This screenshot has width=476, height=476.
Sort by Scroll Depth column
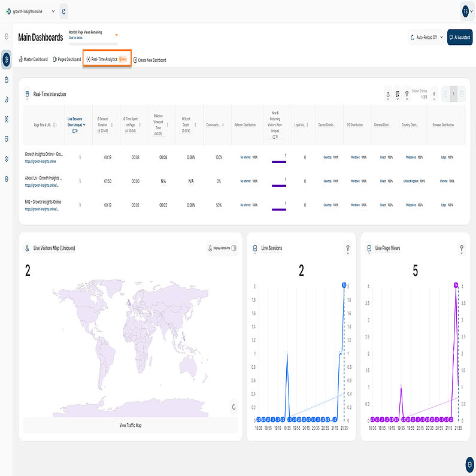tap(195, 125)
